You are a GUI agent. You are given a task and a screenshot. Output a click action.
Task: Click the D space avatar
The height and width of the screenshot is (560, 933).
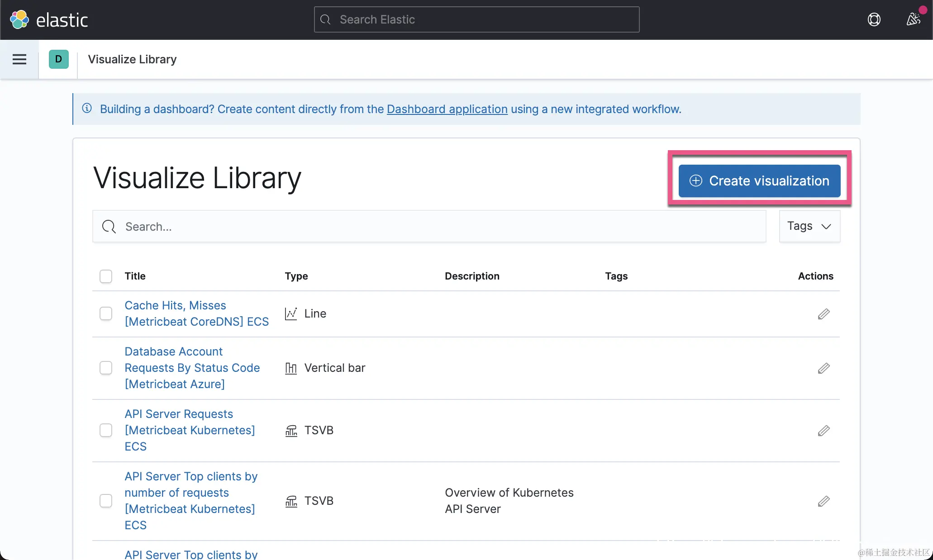coord(58,59)
